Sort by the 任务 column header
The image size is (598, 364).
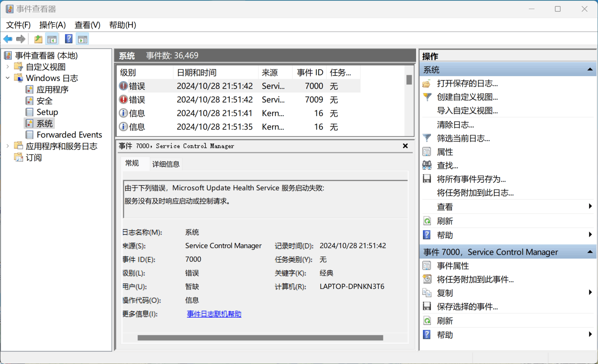343,72
